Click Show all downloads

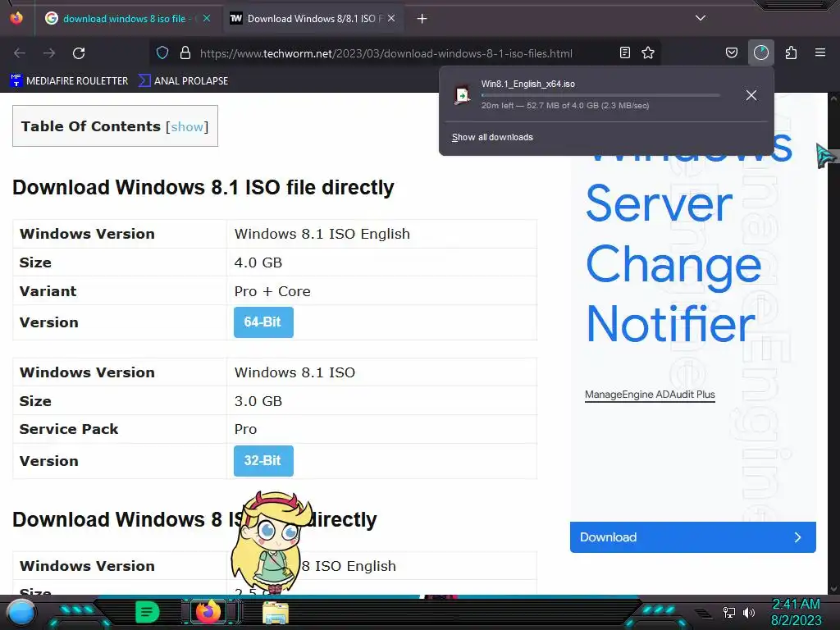(492, 137)
